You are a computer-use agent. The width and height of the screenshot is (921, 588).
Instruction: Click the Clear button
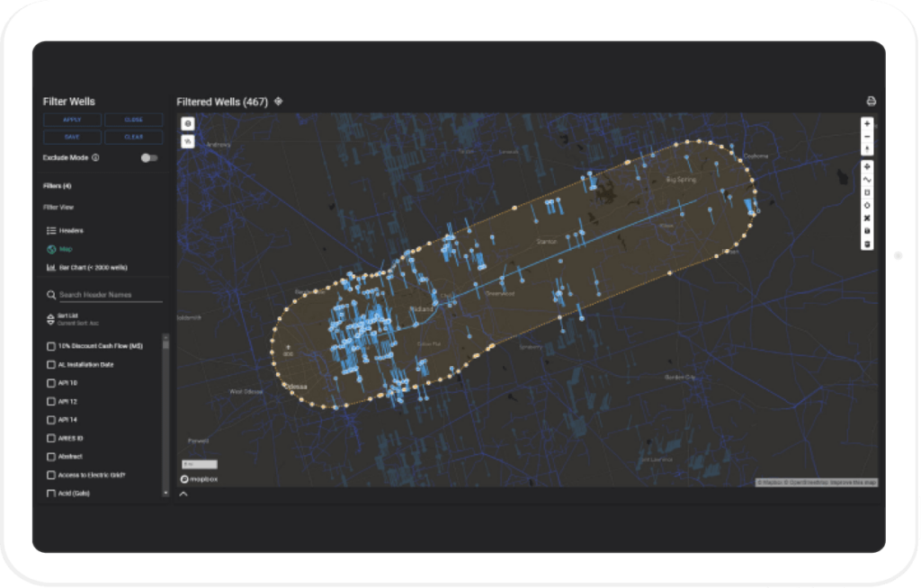coord(134,137)
